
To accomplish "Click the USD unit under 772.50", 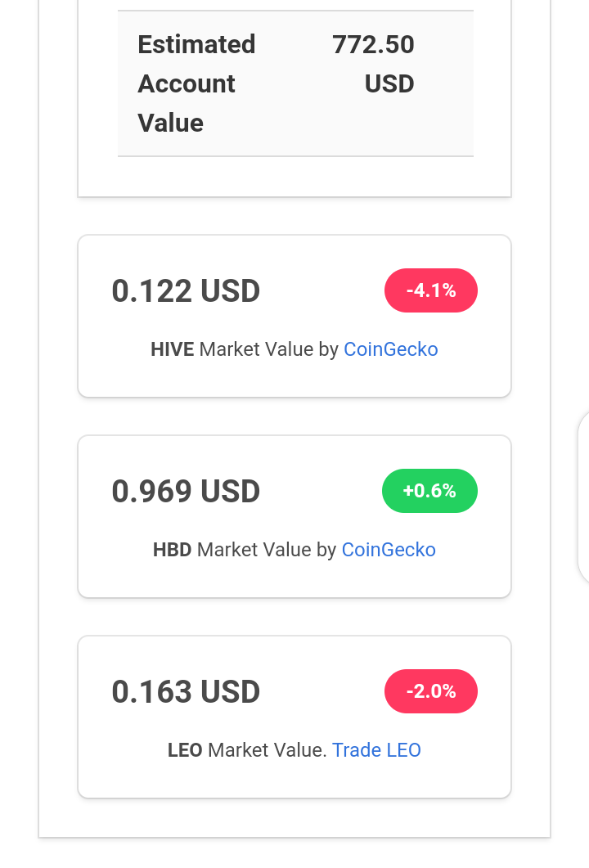I will pos(389,84).
